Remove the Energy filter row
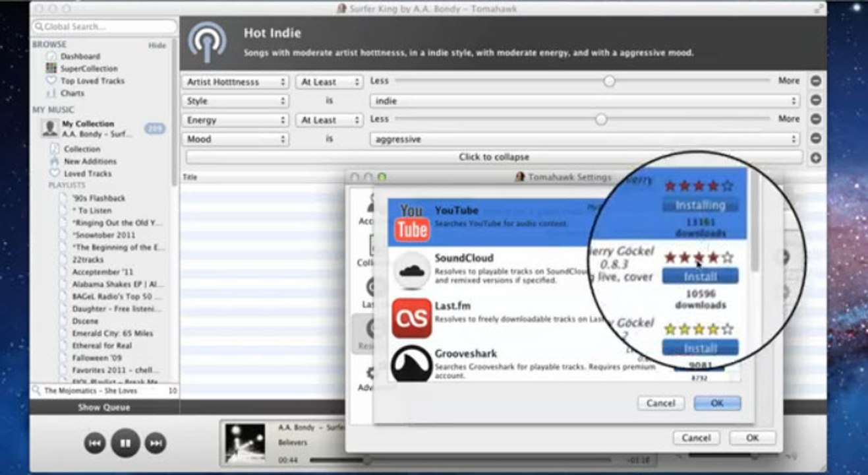Viewport: 868px width, 475px height. click(815, 120)
